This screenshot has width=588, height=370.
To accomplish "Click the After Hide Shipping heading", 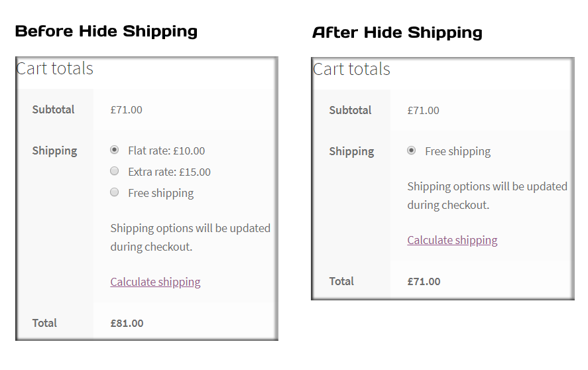I will [397, 32].
